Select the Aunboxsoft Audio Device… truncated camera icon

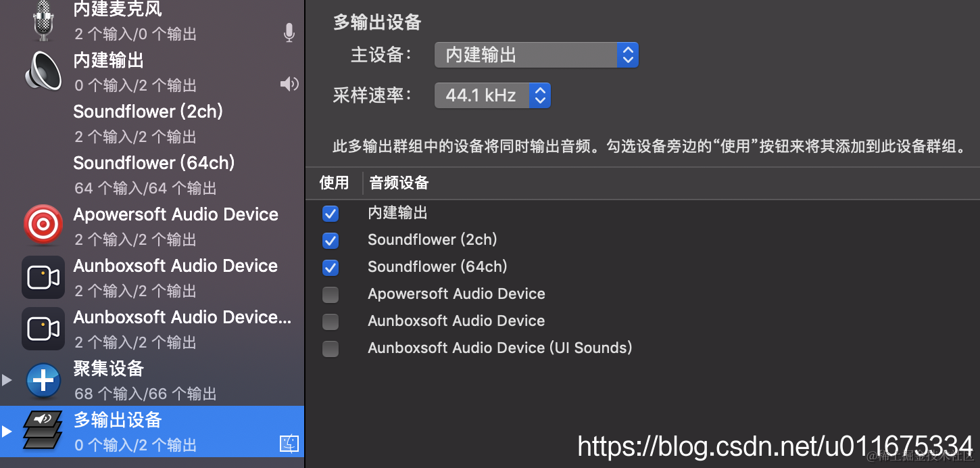[x=43, y=329]
